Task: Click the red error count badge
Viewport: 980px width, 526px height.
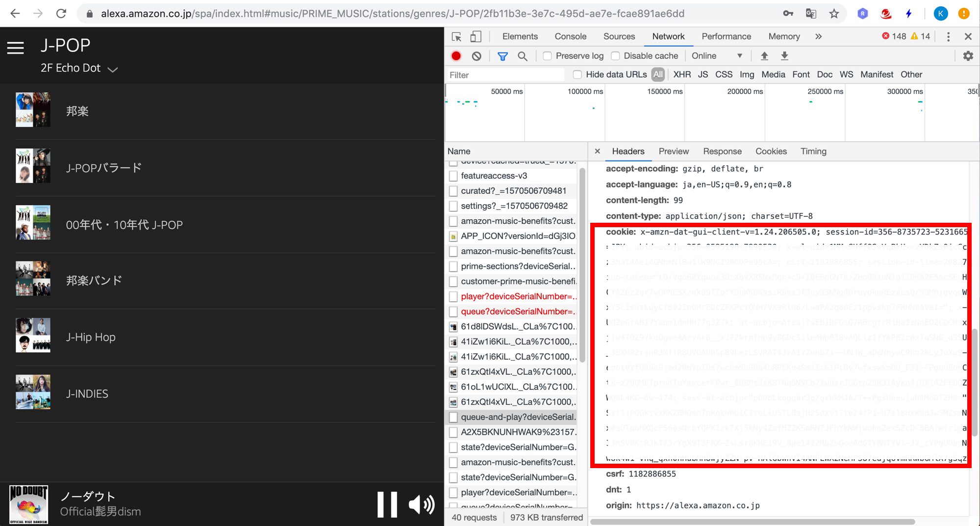Action: tap(894, 36)
